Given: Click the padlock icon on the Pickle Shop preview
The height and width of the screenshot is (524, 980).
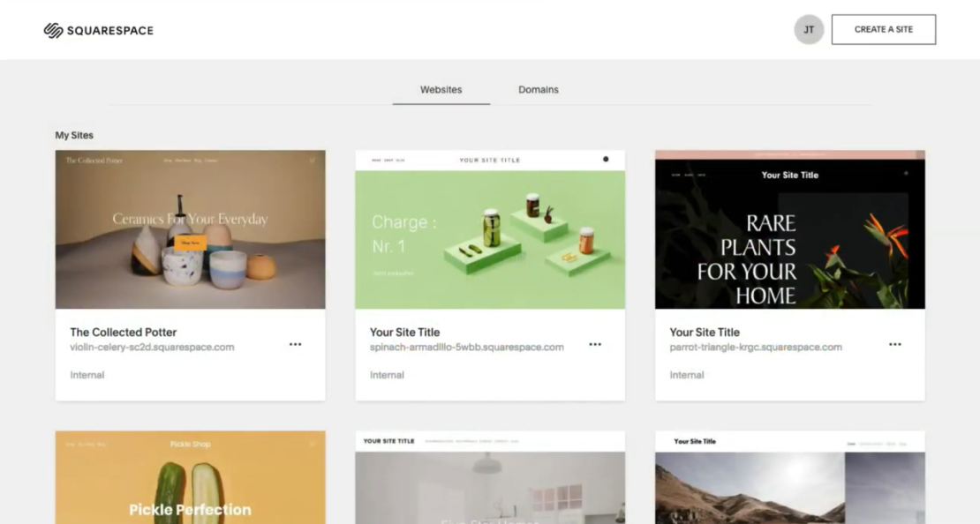Looking at the screenshot, I should tap(311, 444).
